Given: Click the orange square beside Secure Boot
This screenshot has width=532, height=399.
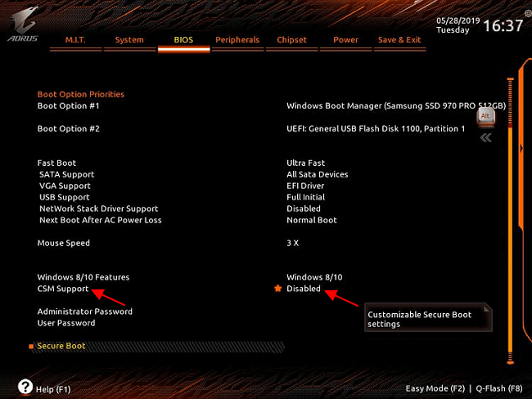Looking at the screenshot, I should click(x=31, y=346).
